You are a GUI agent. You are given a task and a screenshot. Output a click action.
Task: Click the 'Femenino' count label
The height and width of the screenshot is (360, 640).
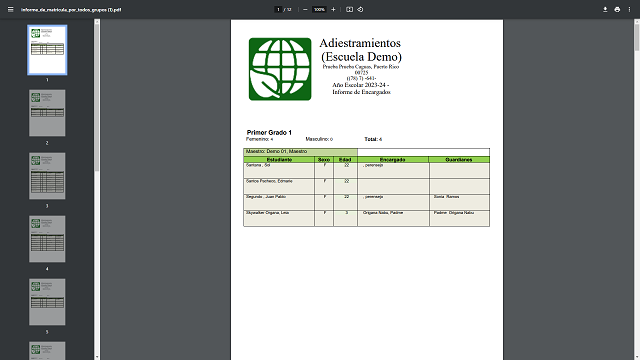click(x=260, y=139)
